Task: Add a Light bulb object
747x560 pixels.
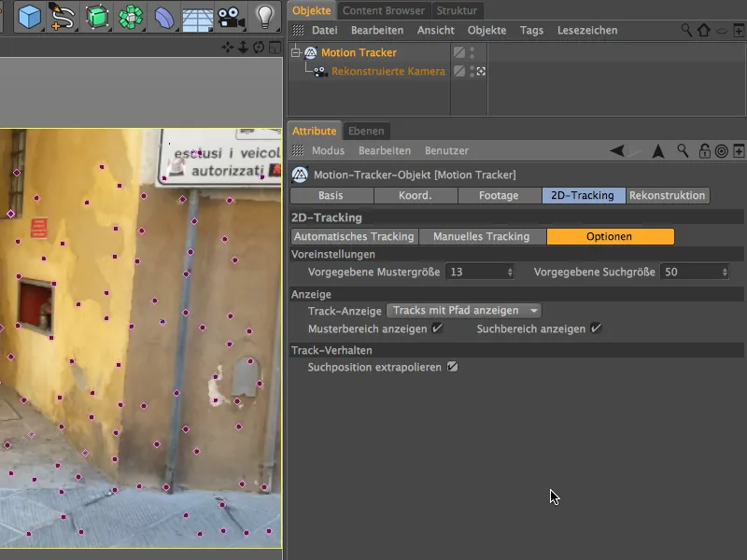Action: [265, 17]
